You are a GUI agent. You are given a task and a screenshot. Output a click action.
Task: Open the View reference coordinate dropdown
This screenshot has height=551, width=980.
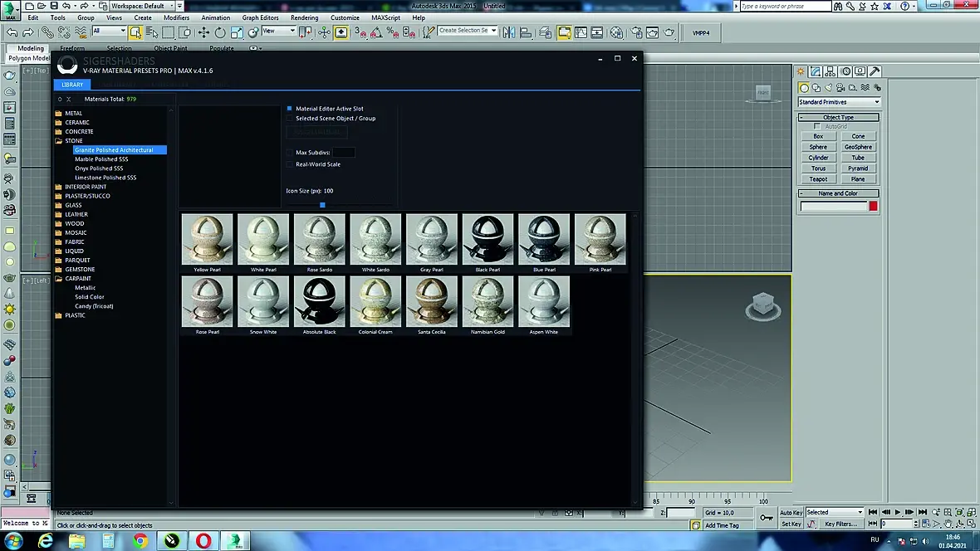(279, 31)
